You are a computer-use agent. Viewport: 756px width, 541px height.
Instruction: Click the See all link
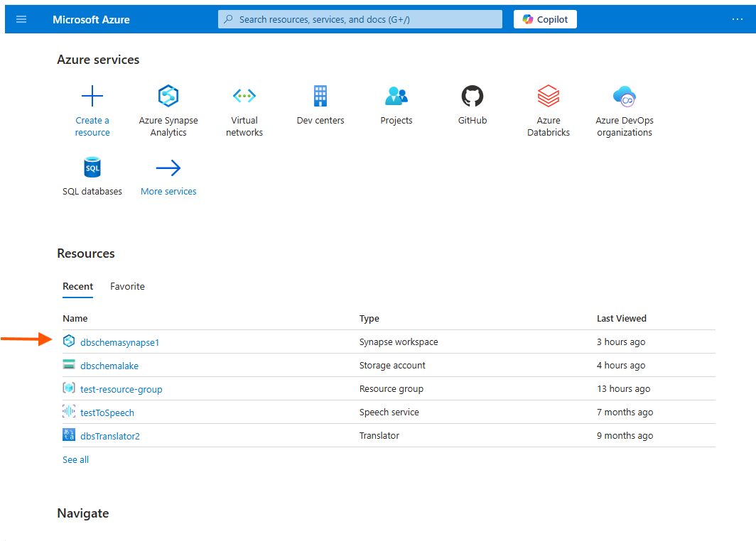click(75, 459)
